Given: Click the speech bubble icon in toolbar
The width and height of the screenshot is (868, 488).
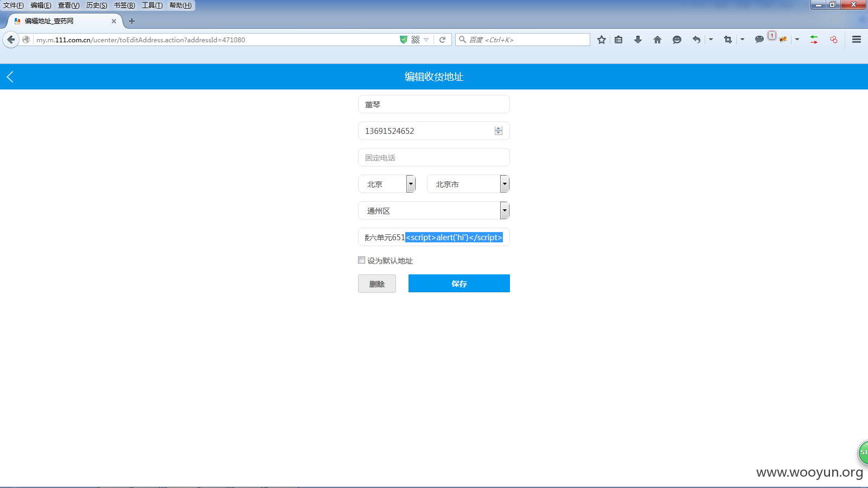Looking at the screenshot, I should pyautogui.click(x=759, y=40).
